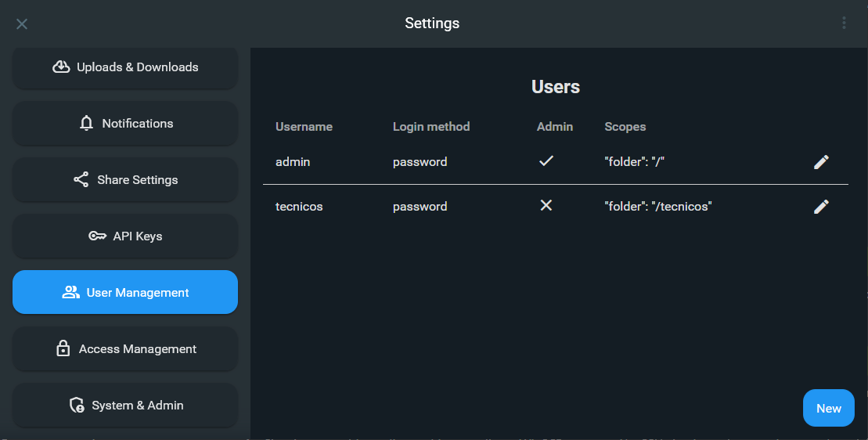Screen dimensions: 868x440
Task: Click the cloud icon for Uploads & Downloads
Action: click(x=61, y=67)
